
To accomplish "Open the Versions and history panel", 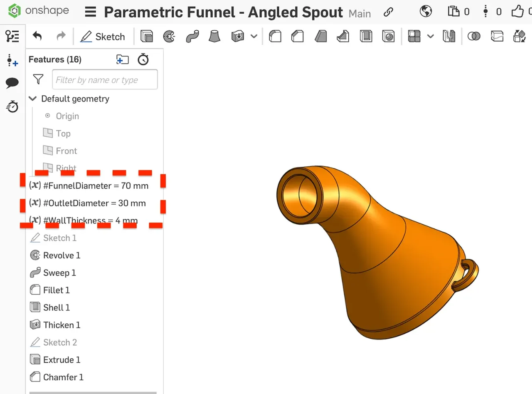I will coord(12,107).
